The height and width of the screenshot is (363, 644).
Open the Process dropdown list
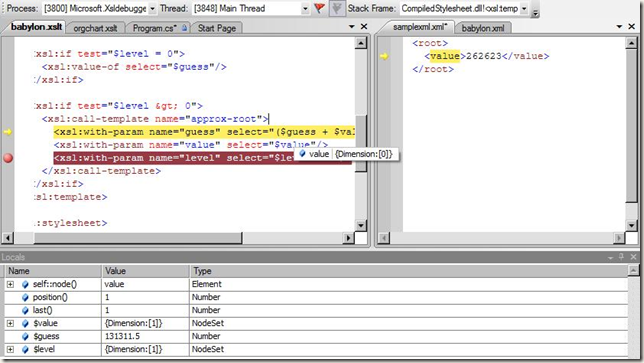pyautogui.click(x=152, y=9)
